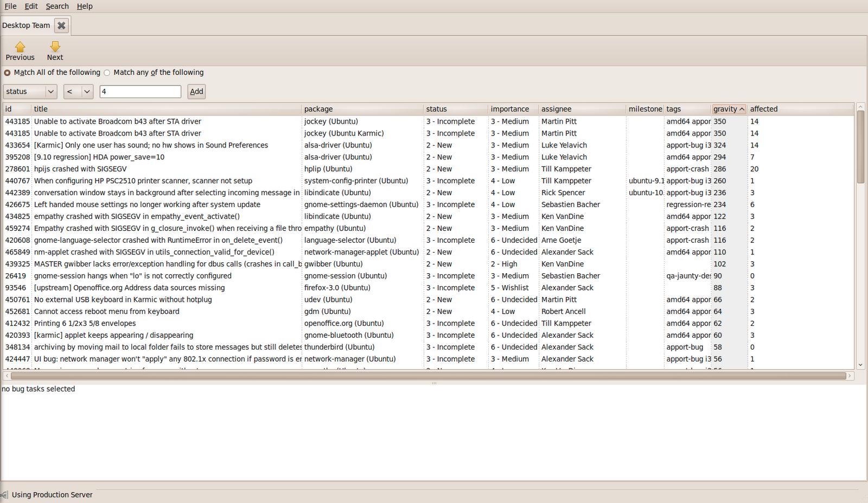The width and height of the screenshot is (868, 503).
Task: Sort by the tags column header
Action: (x=688, y=109)
